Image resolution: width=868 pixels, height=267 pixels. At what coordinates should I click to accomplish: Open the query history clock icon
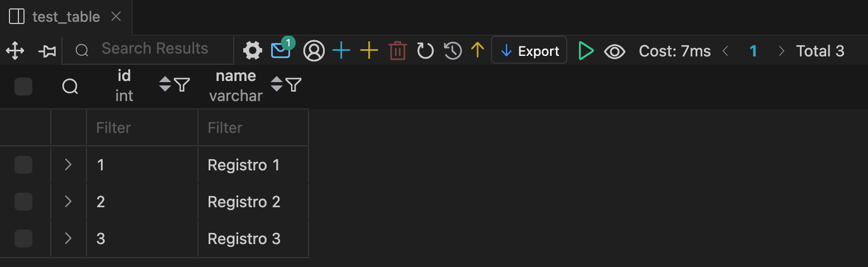[452, 51]
